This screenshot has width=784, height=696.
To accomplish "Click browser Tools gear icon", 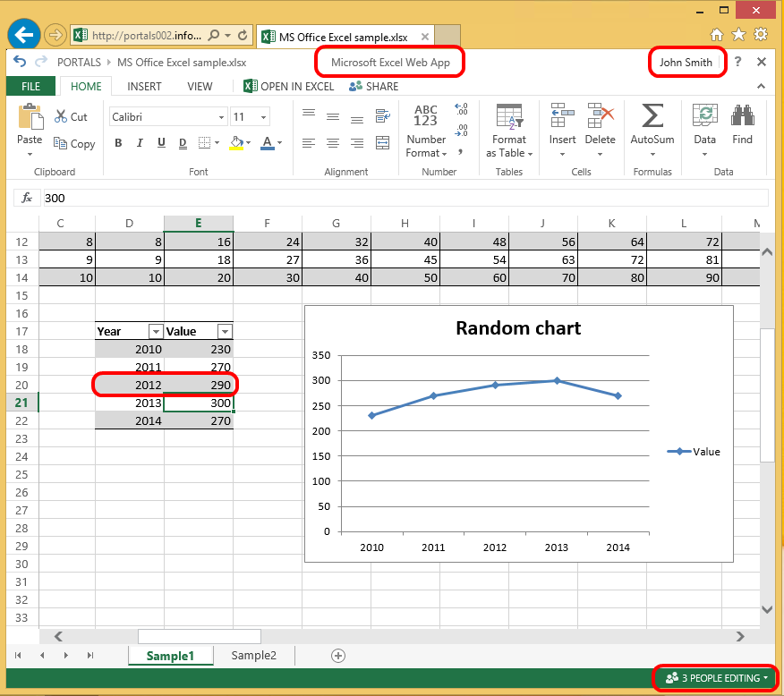I will (x=761, y=35).
